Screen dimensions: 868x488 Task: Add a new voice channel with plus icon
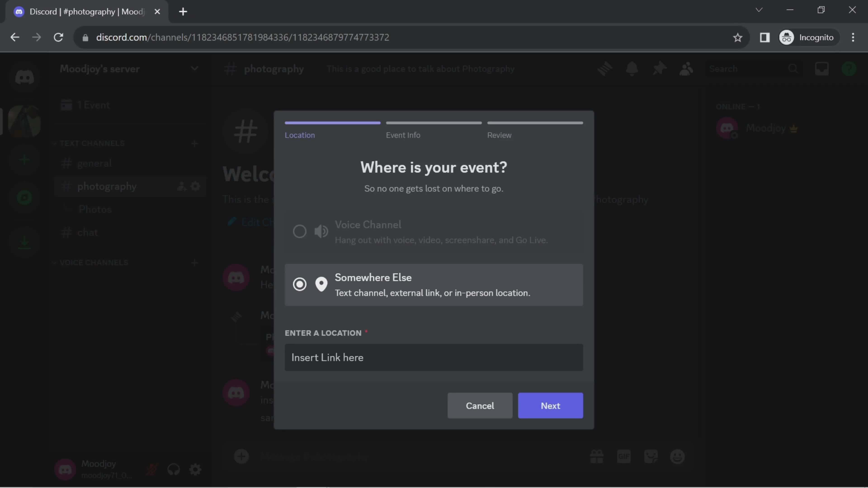click(x=194, y=263)
